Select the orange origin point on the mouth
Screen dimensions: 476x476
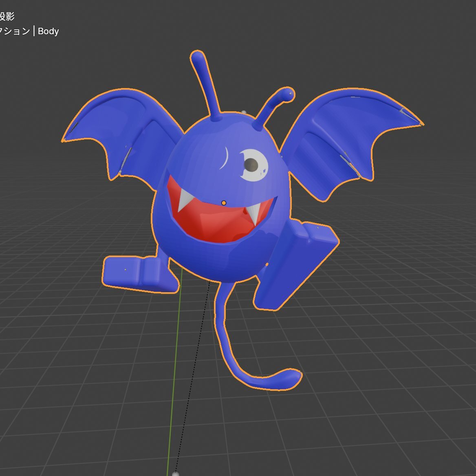pos(224,203)
